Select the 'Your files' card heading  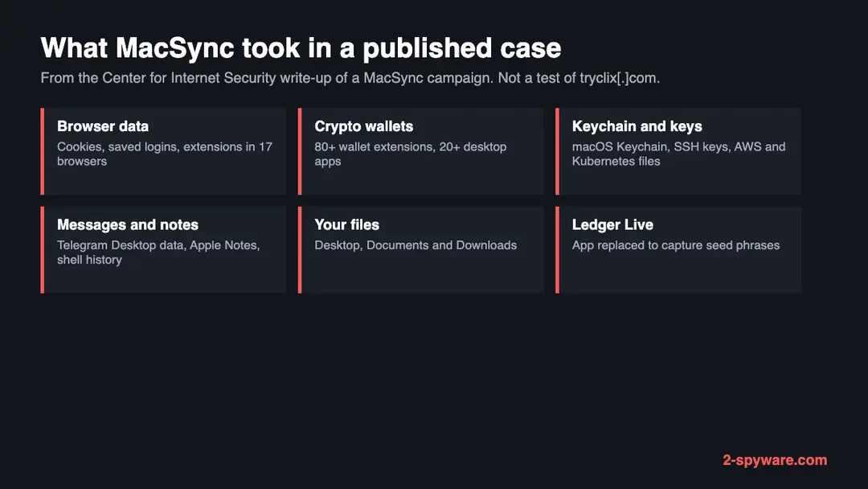[346, 225]
